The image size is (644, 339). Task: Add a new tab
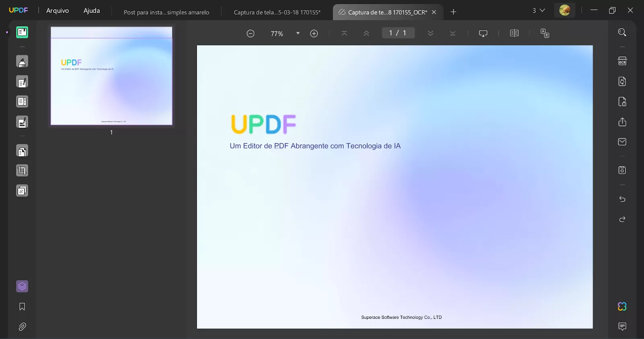point(454,12)
